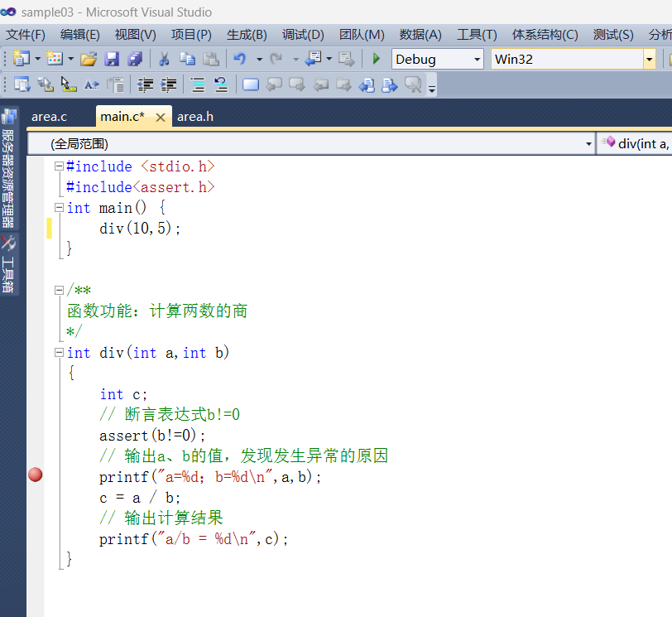
Task: Undo the last edit with the blue arrow
Action: [240, 59]
